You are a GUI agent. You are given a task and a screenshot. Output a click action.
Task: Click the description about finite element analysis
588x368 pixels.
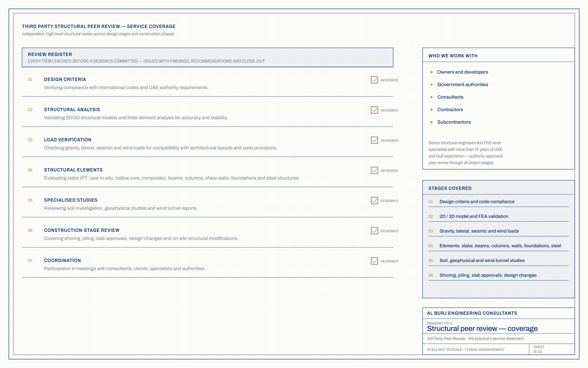pyautogui.click(x=136, y=118)
